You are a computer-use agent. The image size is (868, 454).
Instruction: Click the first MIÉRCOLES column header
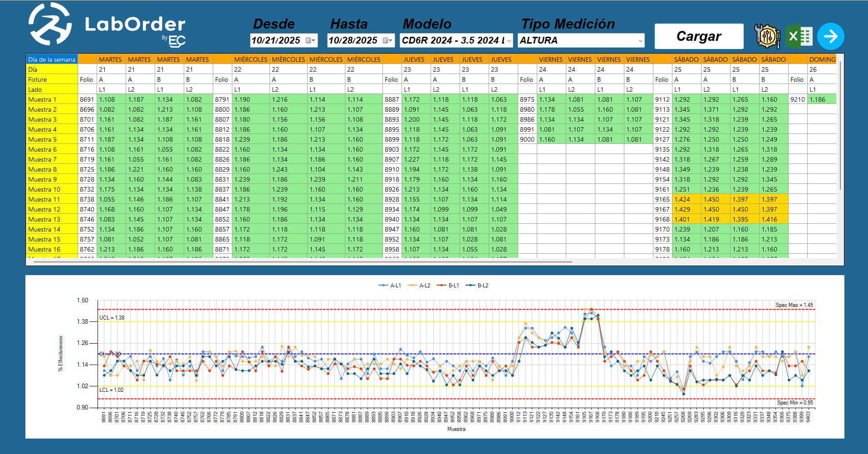coord(250,59)
